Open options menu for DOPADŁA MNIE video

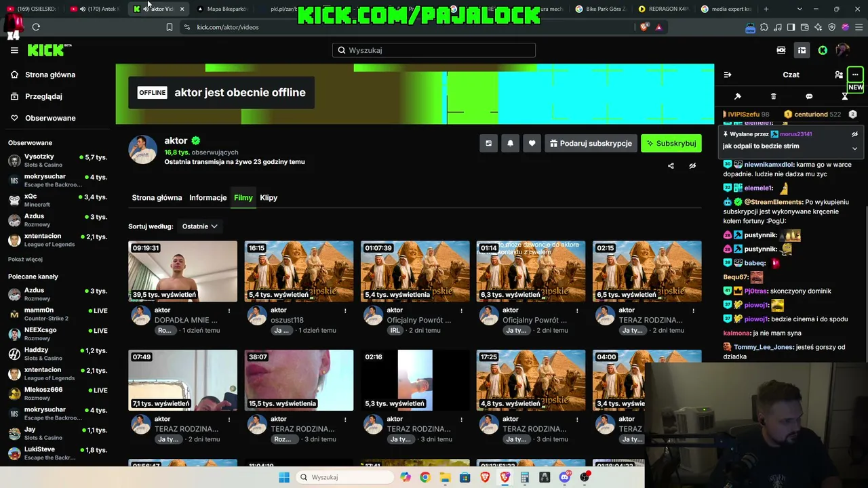coord(229,311)
